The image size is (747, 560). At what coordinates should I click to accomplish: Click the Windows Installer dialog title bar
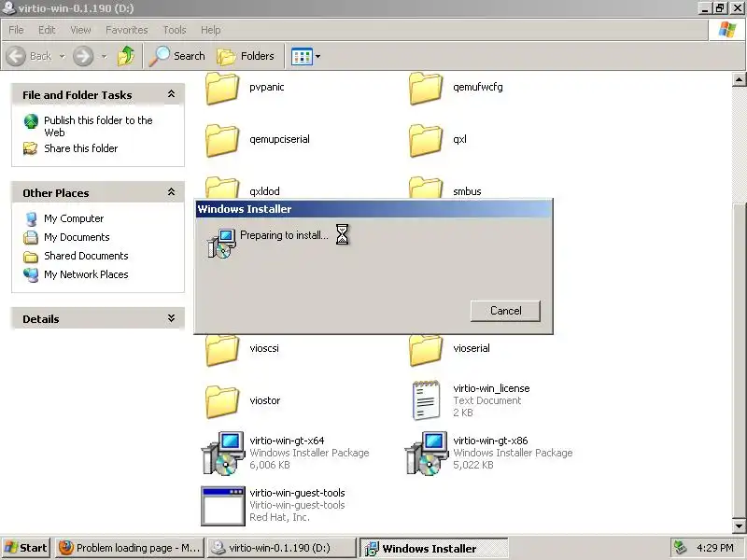(374, 209)
